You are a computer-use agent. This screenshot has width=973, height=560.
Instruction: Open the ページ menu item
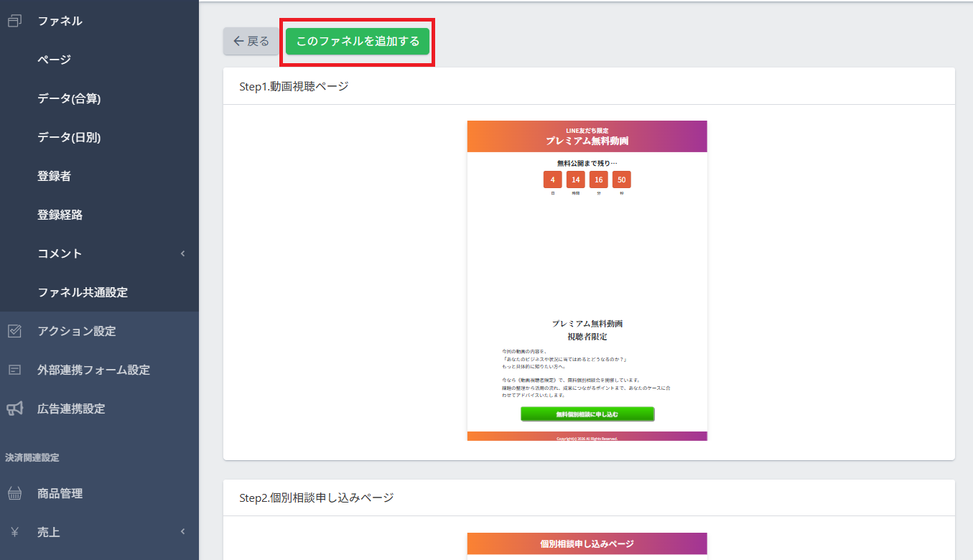point(55,60)
